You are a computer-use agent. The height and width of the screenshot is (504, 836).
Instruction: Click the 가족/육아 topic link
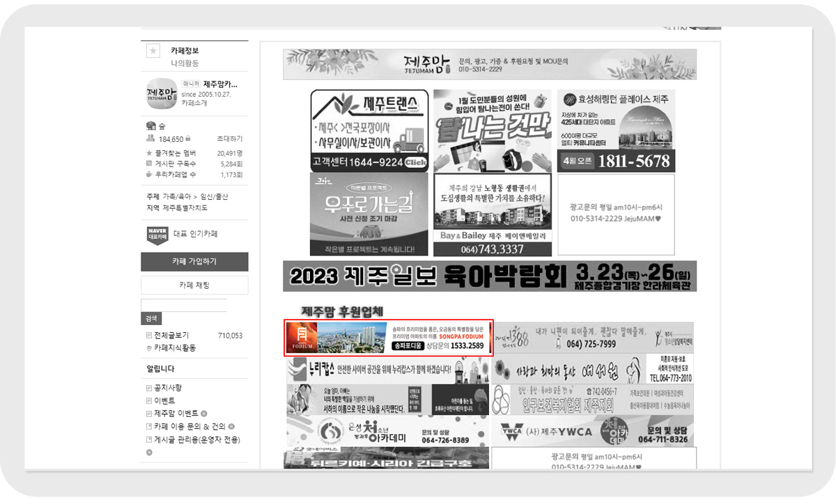[x=178, y=196]
